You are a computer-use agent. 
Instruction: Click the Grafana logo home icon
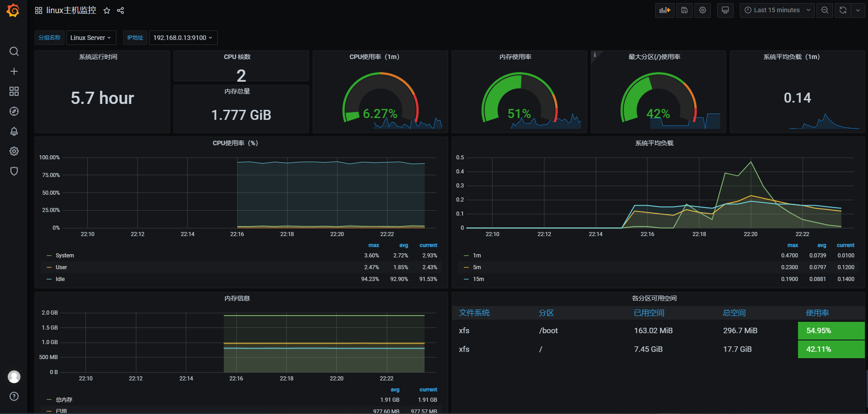(x=13, y=10)
